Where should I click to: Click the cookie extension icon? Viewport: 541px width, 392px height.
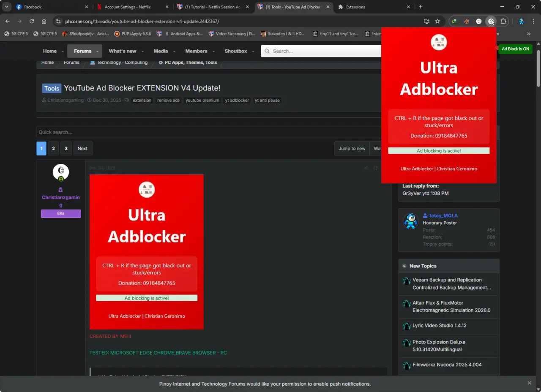pos(466,21)
